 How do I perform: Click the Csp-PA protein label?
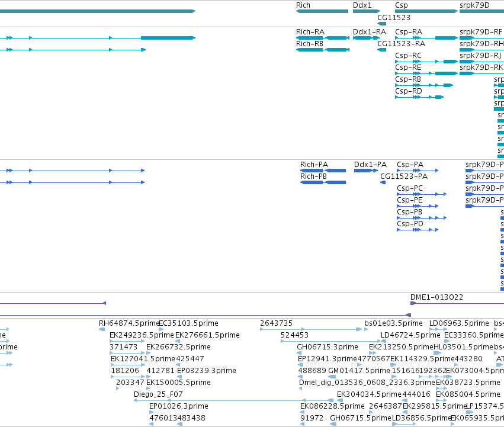(x=410, y=165)
